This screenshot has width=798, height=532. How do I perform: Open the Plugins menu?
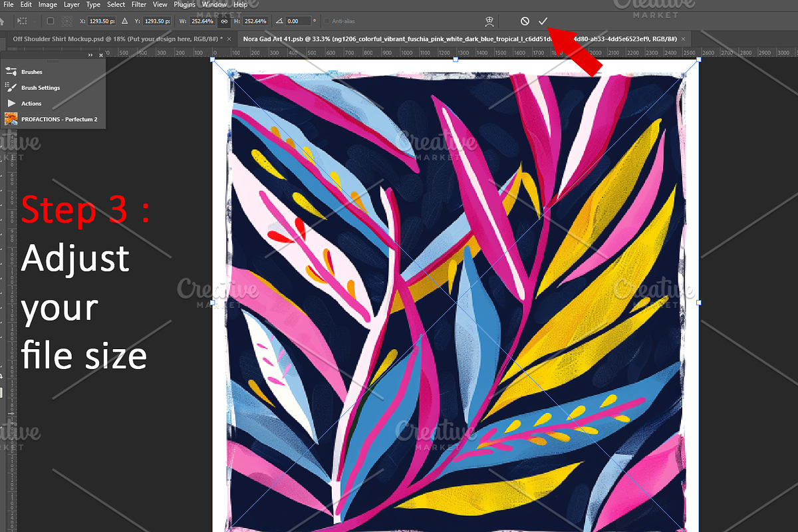tap(184, 5)
